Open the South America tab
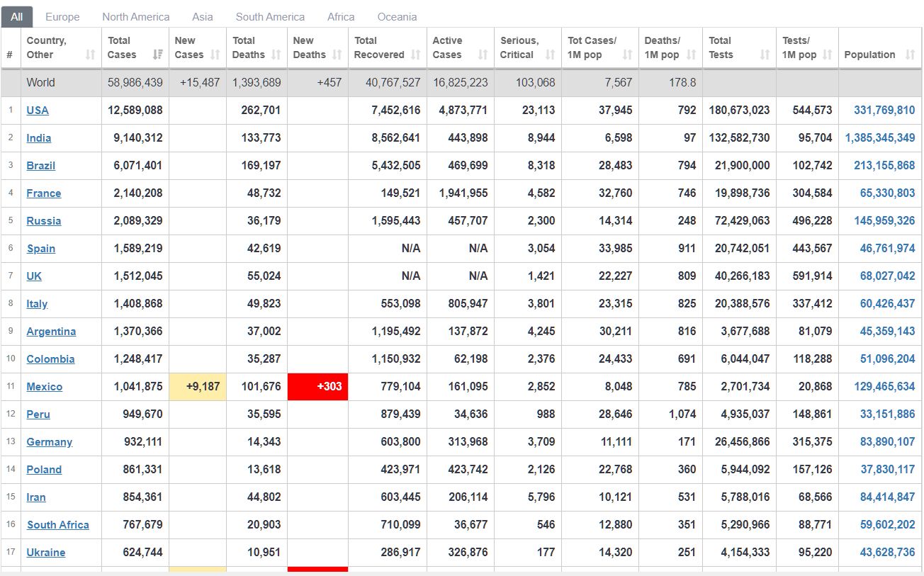Viewport: 924px width, 576px height. (270, 16)
